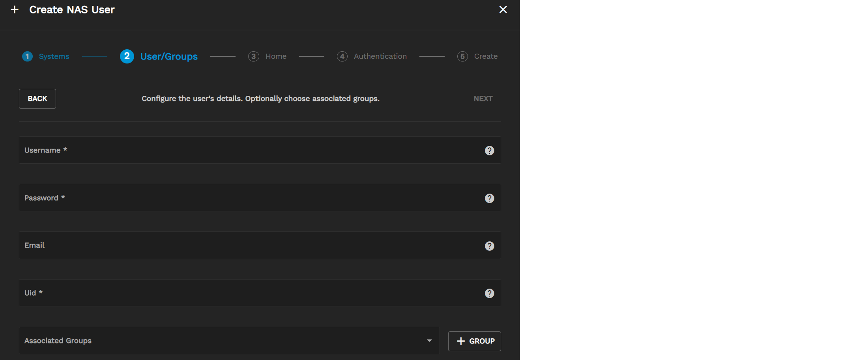This screenshot has width=868, height=360.
Task: Go to the Systems step
Action: coord(54,56)
